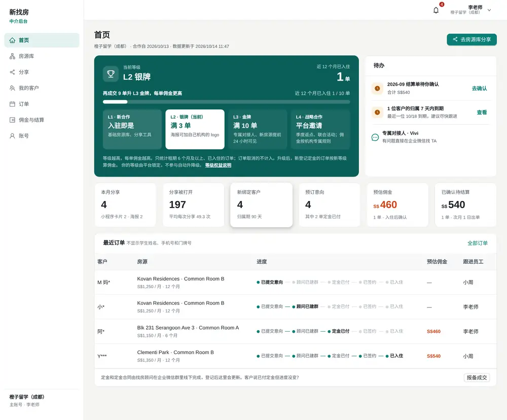Open the 房源库 menu item
The image size is (507, 420).
(42, 56)
